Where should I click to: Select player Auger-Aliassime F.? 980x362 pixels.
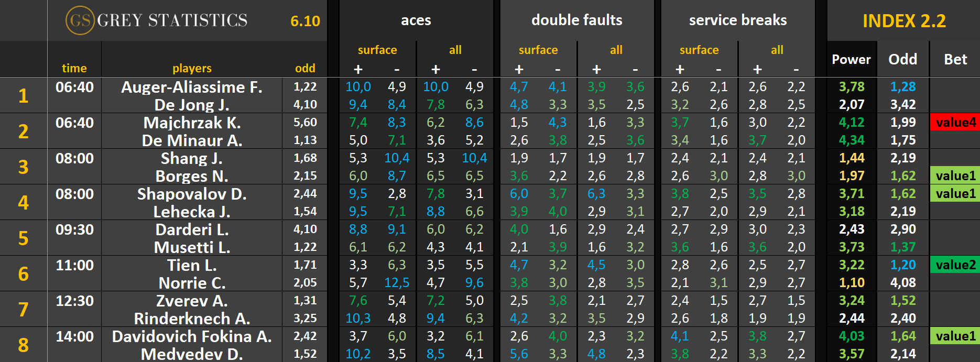click(x=192, y=87)
